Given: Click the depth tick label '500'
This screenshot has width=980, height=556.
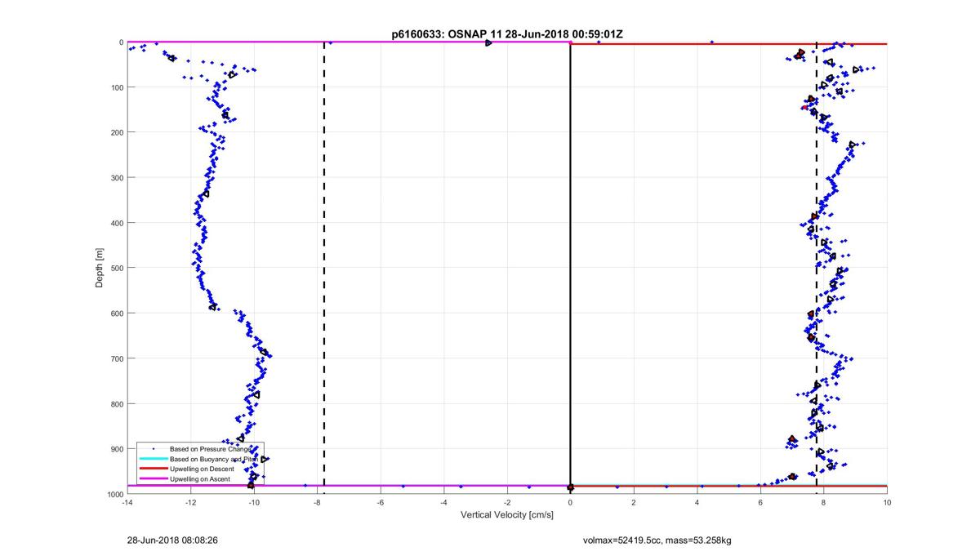Looking at the screenshot, I should tap(116, 269).
